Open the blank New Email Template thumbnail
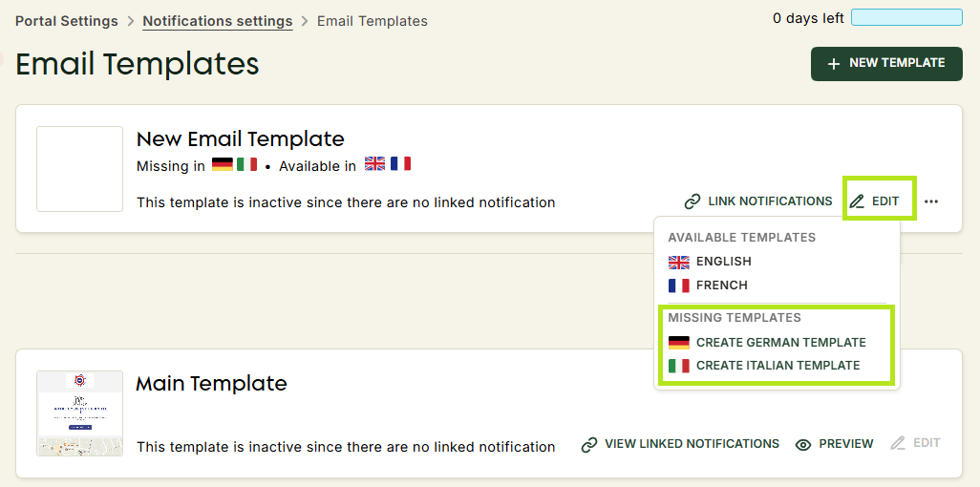 coord(80,169)
